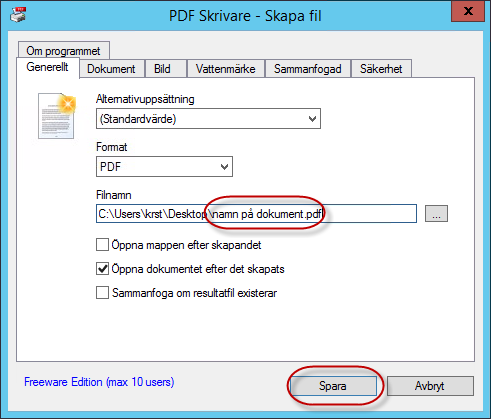The width and height of the screenshot is (491, 419).
Task: Switch to the Dokument tab
Action: pos(111,69)
